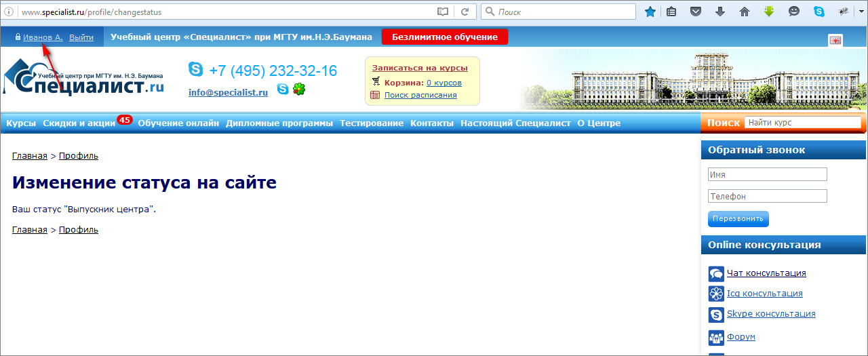The width and height of the screenshot is (868, 356).
Task: Open the Контакты menu item
Action: [432, 123]
